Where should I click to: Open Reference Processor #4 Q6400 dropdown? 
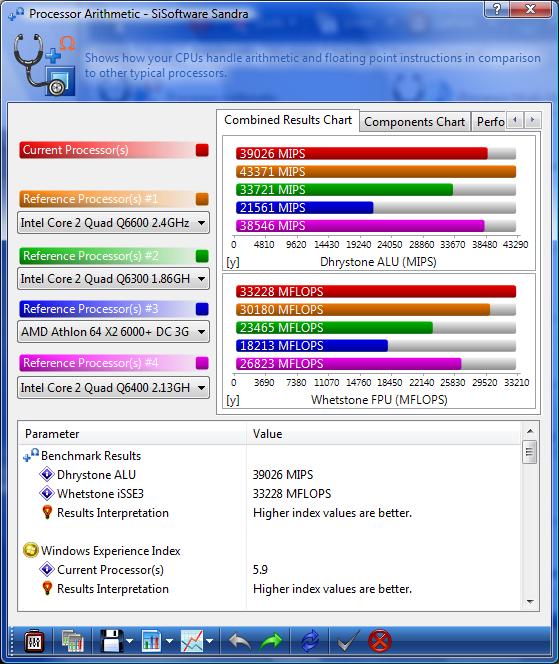pos(113,387)
